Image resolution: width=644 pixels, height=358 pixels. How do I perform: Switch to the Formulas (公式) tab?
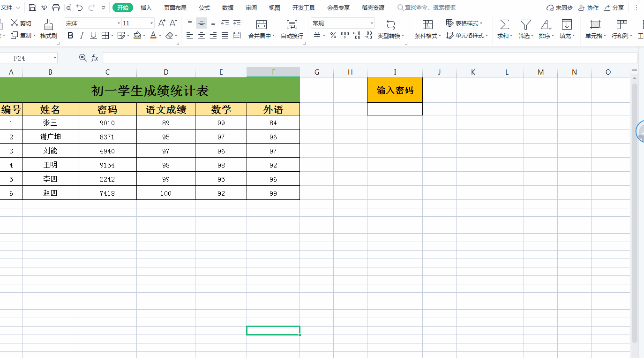click(204, 8)
